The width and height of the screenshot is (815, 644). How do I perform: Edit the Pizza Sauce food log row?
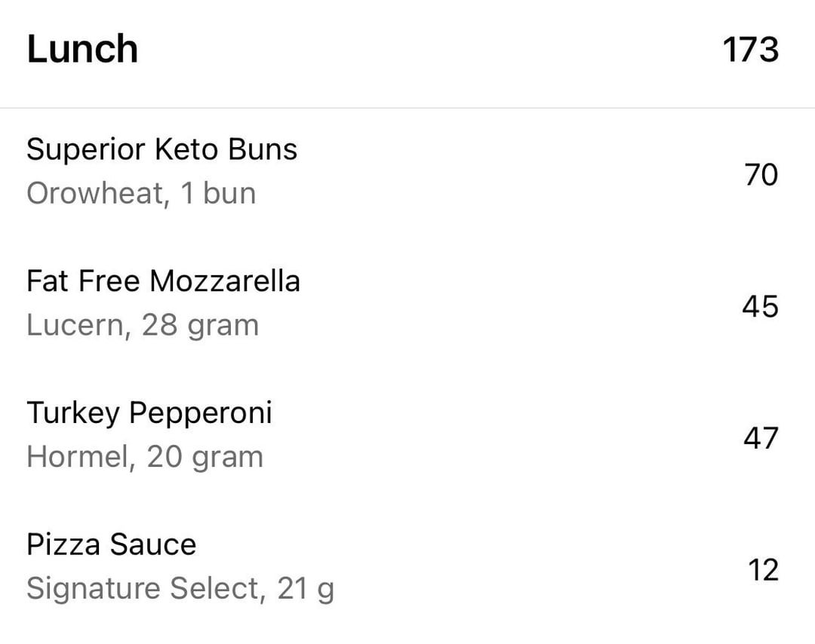click(x=407, y=570)
